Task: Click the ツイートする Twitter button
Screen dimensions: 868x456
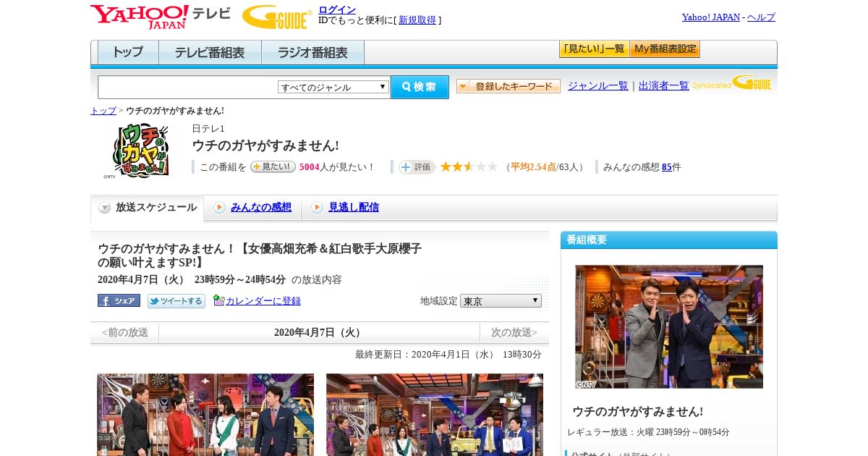Action: 176,300
